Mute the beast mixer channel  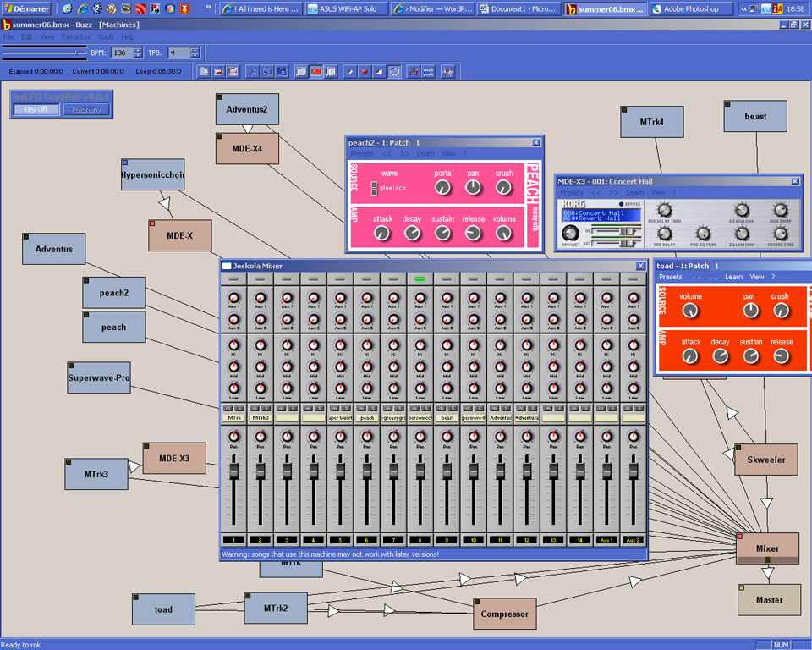tap(442, 409)
